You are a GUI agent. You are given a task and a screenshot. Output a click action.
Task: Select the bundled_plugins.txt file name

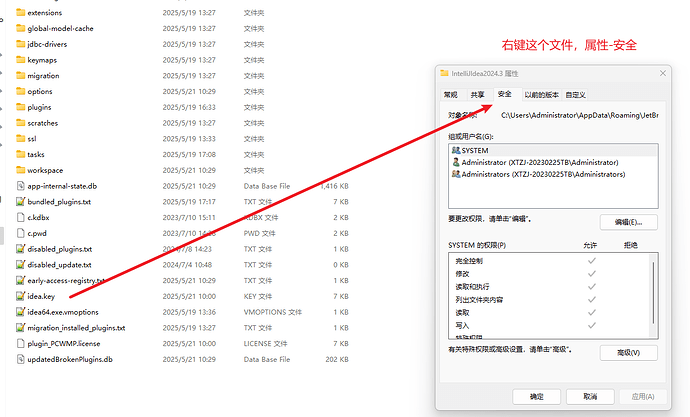(x=59, y=202)
